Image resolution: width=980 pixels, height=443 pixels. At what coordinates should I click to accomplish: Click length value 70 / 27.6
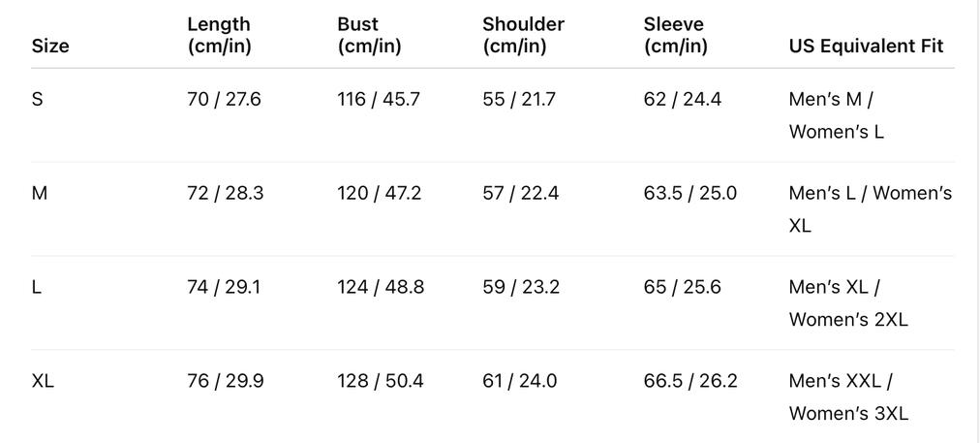[224, 99]
